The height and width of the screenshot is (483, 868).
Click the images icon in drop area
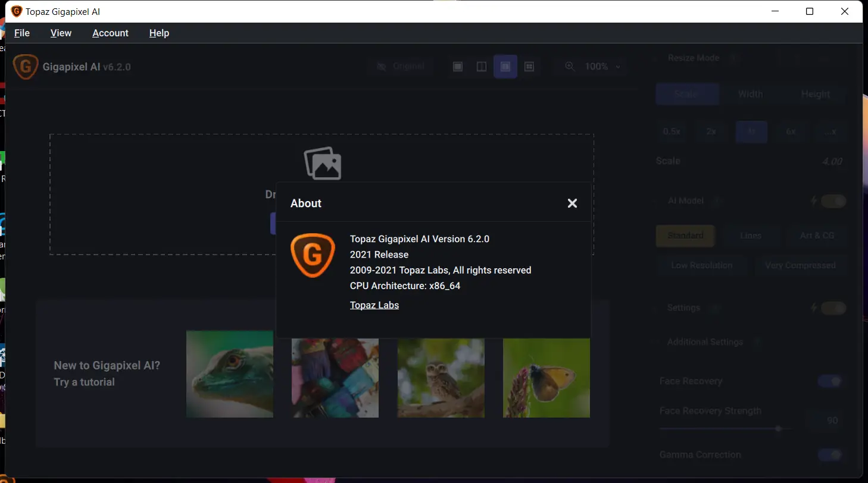pyautogui.click(x=323, y=164)
